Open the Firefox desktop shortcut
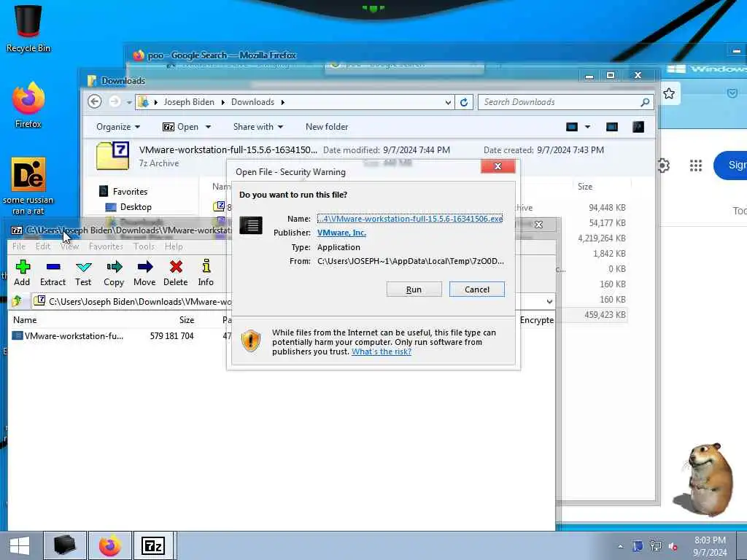Viewport: 747px width, 560px height. point(28,105)
